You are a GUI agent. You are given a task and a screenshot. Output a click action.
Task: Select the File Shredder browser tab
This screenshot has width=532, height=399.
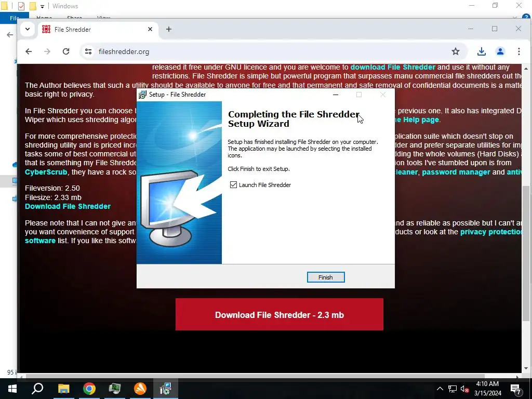[x=98, y=30]
